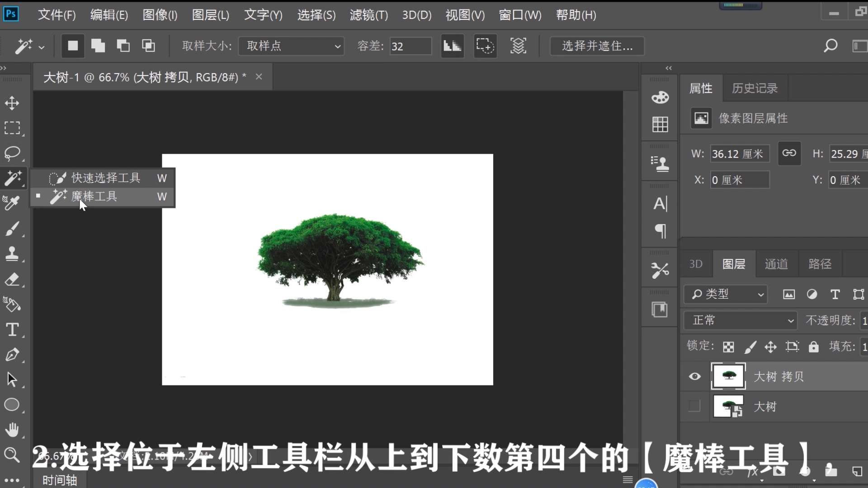Open the swatches grid panel icon
The image size is (868, 488).
coord(660,124)
